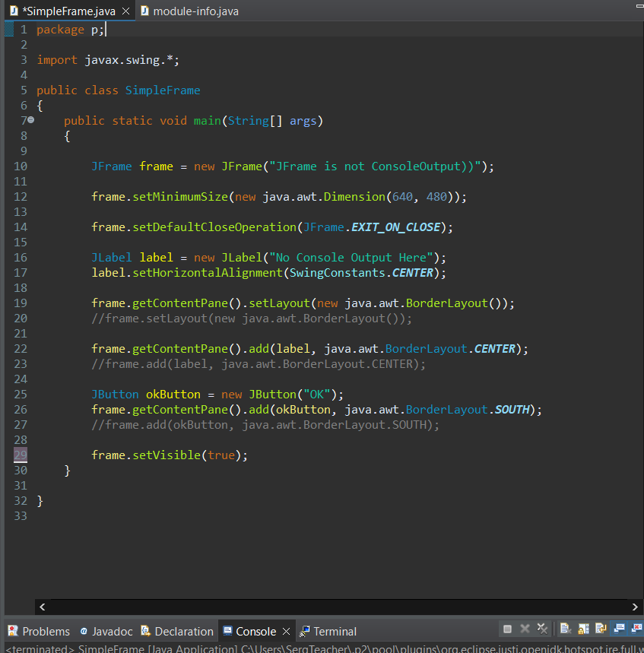Click the value 640 in Dimension
The height and width of the screenshot is (653, 644).
(x=402, y=197)
